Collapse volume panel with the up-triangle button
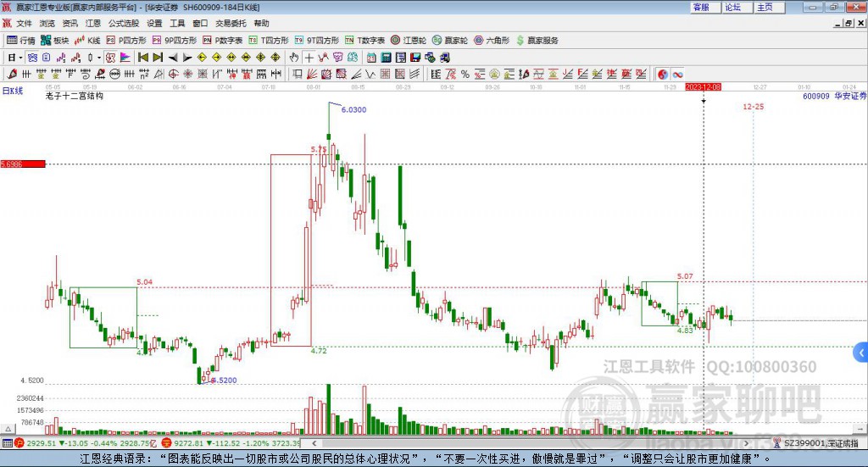 (8, 429)
